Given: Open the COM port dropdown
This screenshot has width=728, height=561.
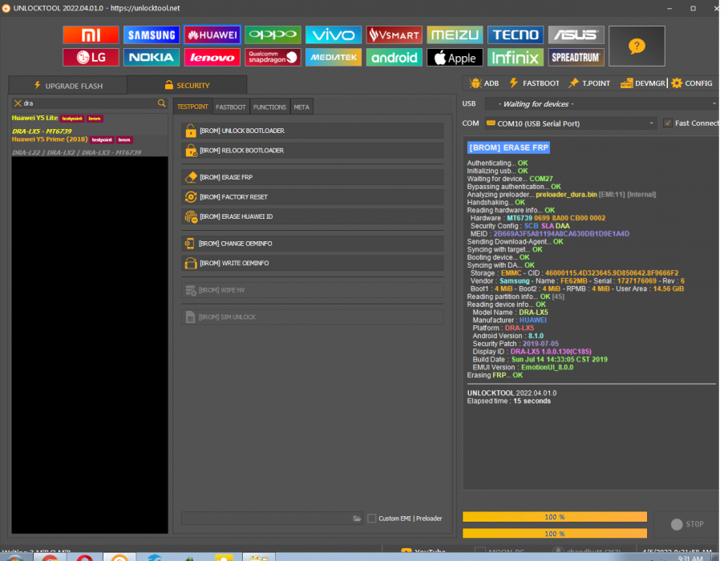Looking at the screenshot, I should coord(571,123).
